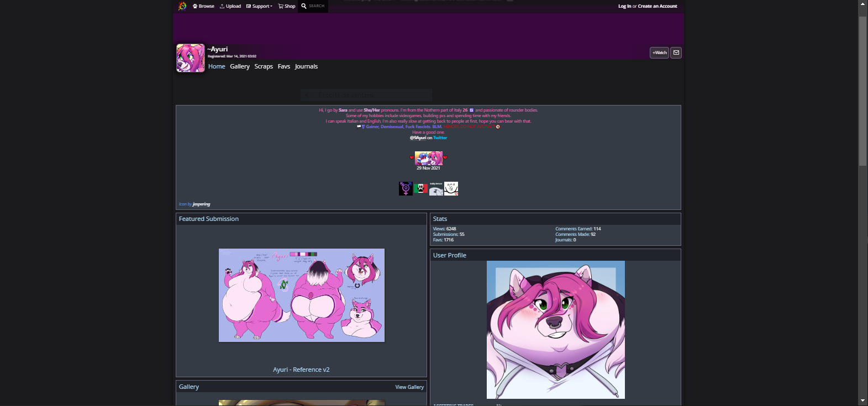This screenshot has width=868, height=406.
Task: Open the Upload page
Action: point(230,6)
